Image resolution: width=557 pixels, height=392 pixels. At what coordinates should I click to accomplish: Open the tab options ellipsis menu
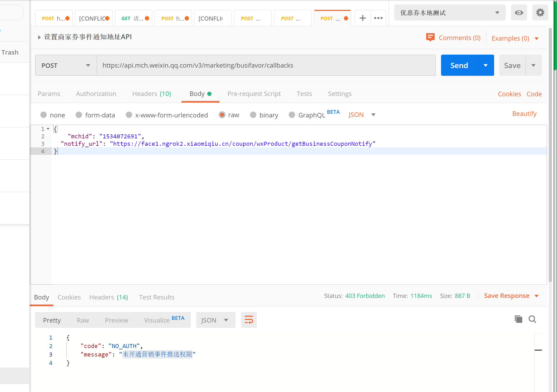[x=378, y=18]
